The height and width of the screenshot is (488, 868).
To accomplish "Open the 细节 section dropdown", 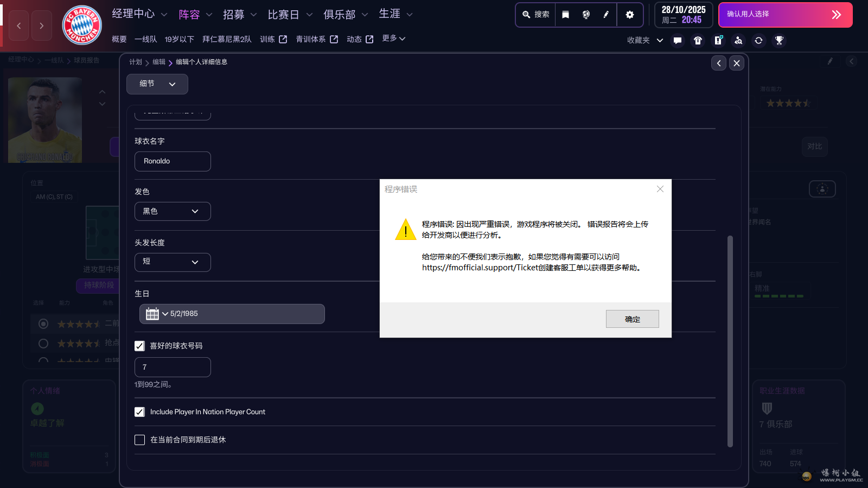I will (157, 84).
